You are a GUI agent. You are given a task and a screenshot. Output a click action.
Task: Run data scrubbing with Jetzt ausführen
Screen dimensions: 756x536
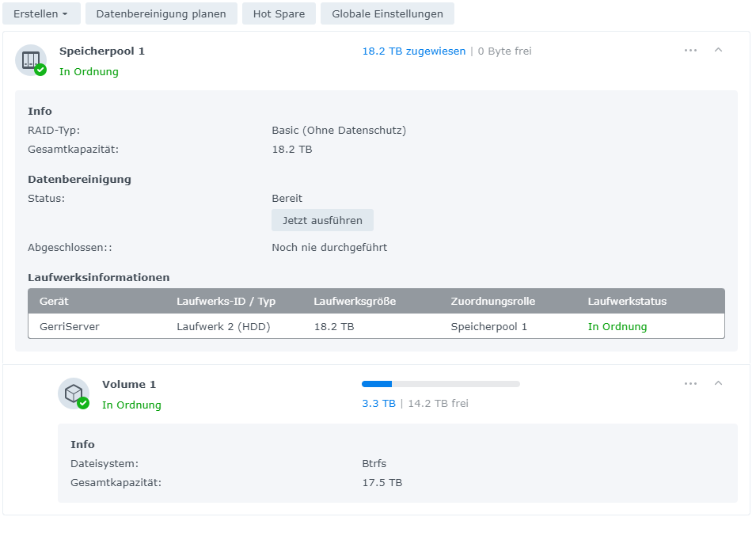pos(322,220)
